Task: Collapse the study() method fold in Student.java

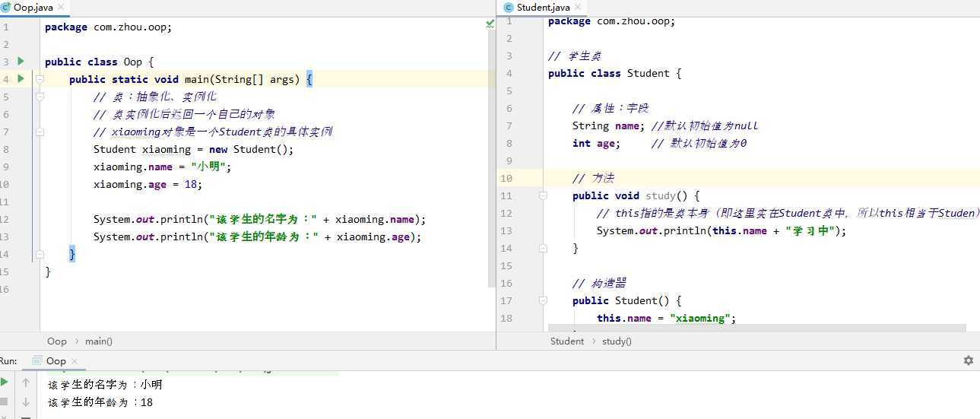Action: pos(543,195)
